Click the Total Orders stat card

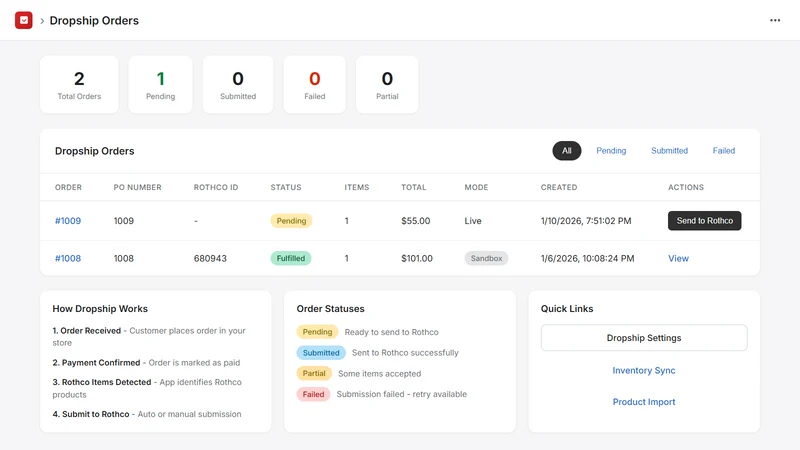pos(79,85)
